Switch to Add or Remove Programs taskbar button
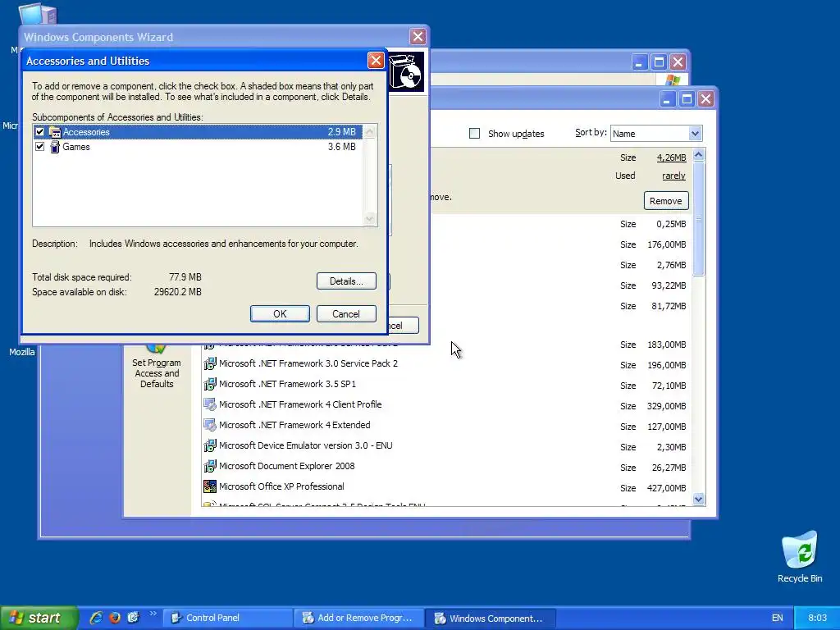This screenshot has width=840, height=630. [x=358, y=619]
